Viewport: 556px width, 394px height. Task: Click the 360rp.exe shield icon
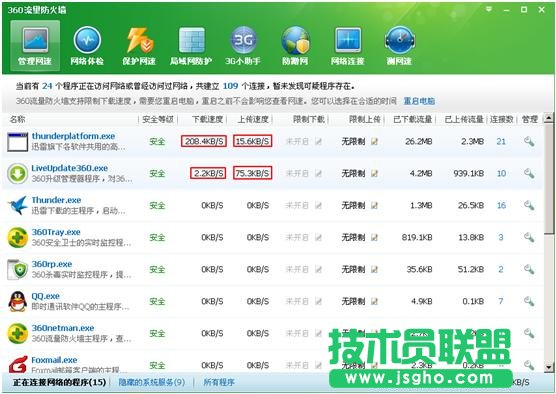[x=18, y=269]
